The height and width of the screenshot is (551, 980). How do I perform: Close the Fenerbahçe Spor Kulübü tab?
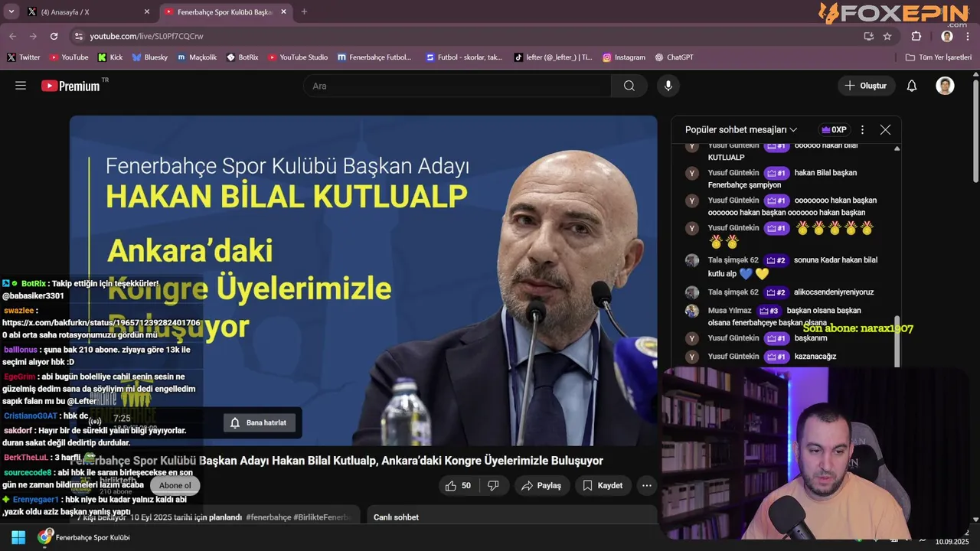point(283,11)
